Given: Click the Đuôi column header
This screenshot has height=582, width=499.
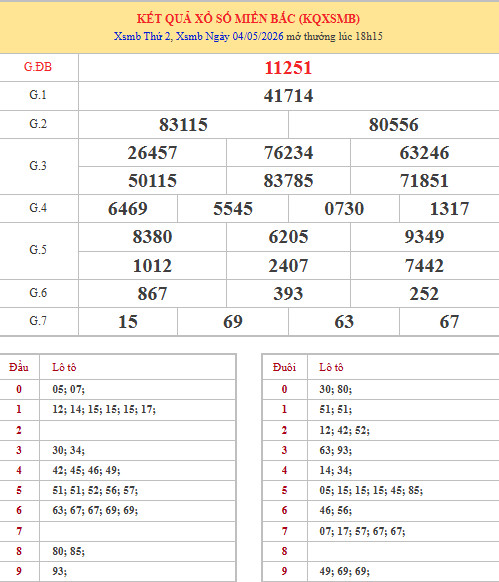Looking at the screenshot, I should click(284, 367).
